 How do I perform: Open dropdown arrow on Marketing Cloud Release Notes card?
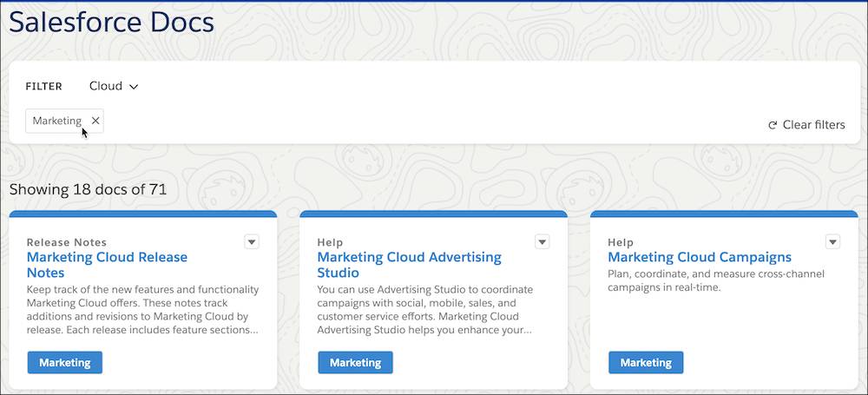[252, 242]
